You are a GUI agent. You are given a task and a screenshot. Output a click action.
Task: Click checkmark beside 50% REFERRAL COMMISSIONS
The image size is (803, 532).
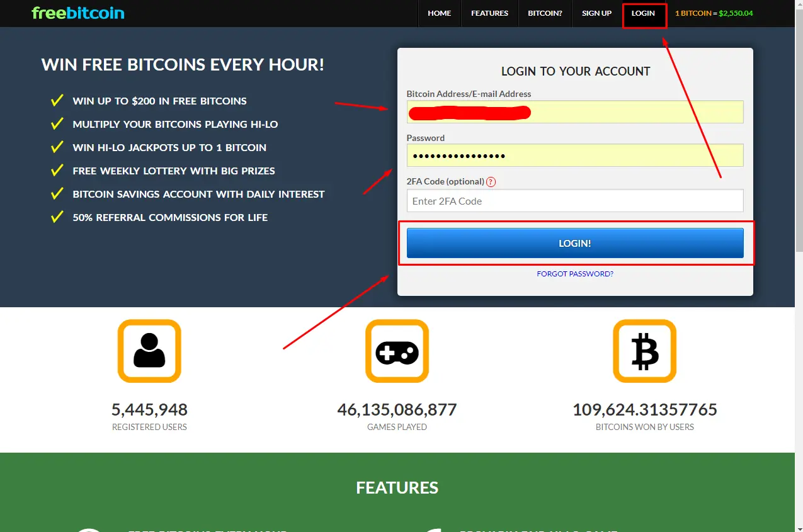(57, 217)
